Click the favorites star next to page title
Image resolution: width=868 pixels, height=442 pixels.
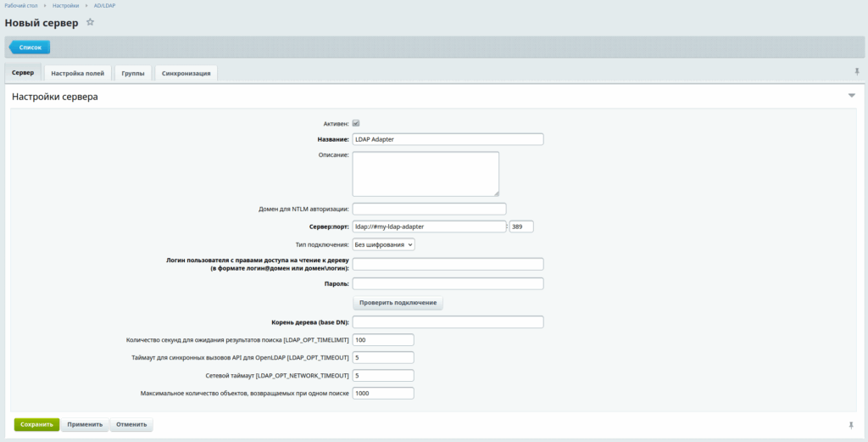(x=90, y=22)
